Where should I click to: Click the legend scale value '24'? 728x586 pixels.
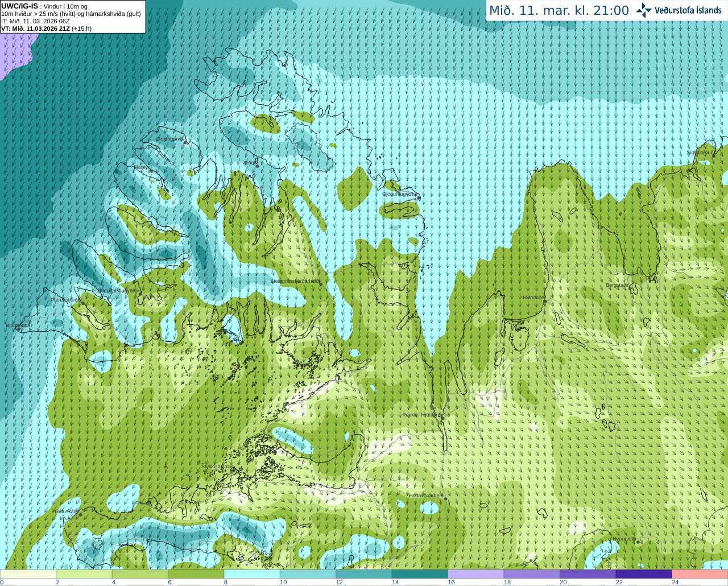click(x=675, y=582)
